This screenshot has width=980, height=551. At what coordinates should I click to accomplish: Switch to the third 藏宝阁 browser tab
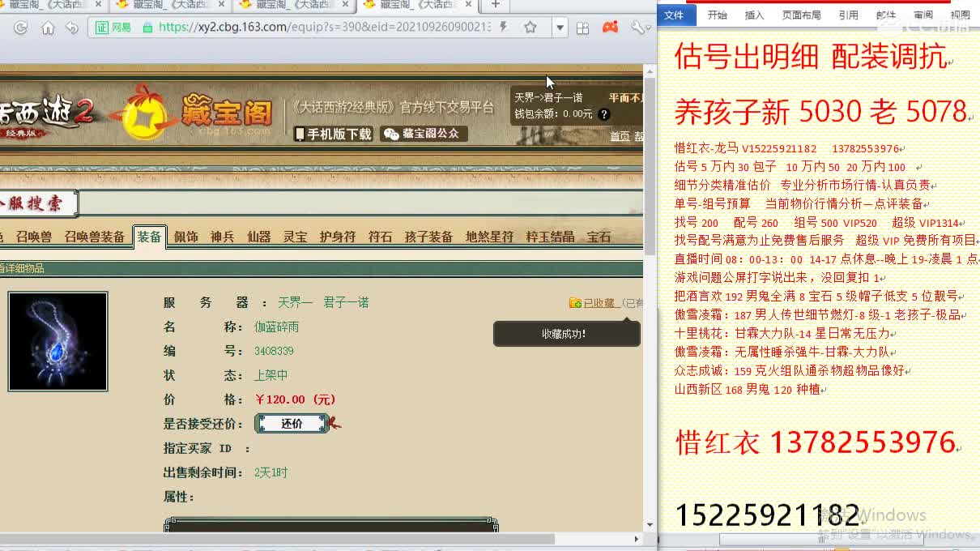click(x=294, y=5)
